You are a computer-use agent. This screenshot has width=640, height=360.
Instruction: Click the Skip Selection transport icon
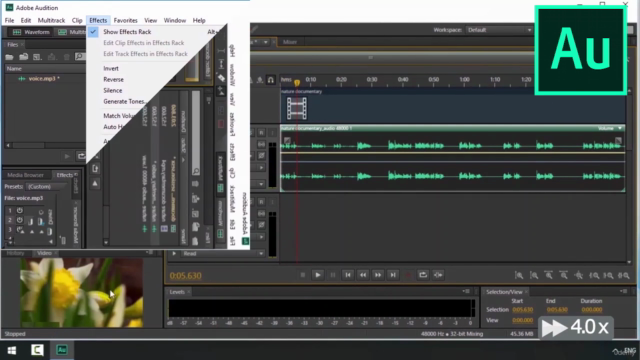pyautogui.click(x=438, y=275)
